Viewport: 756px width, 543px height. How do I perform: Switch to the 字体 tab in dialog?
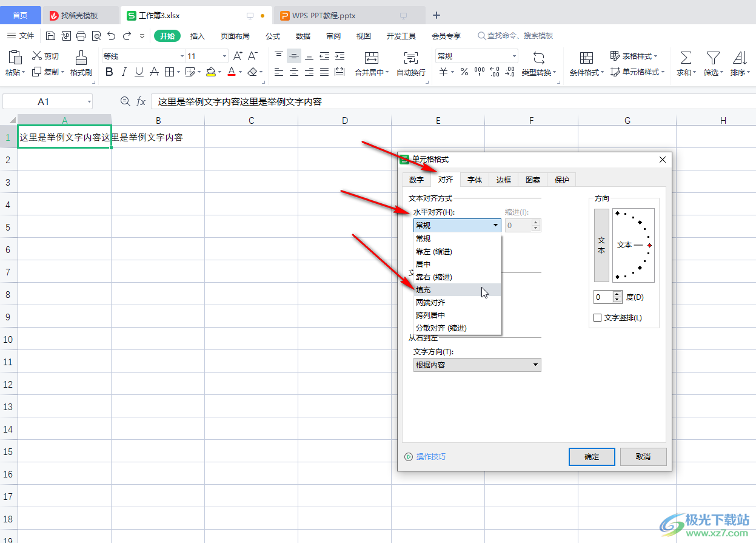475,180
